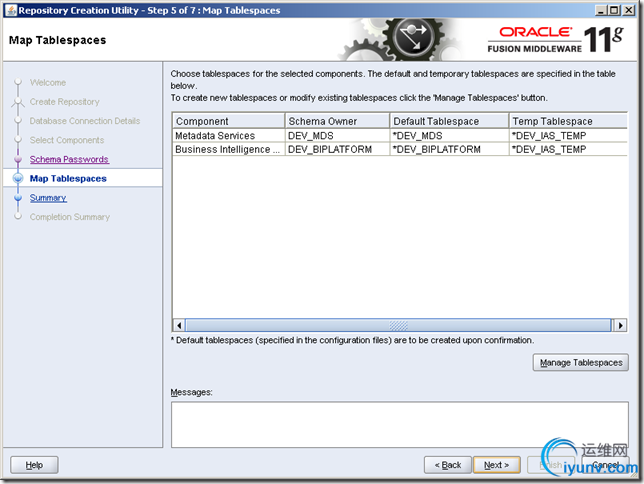Viewport: 644px width, 484px height.
Task: Click the Completion Summary step
Action: click(70, 217)
